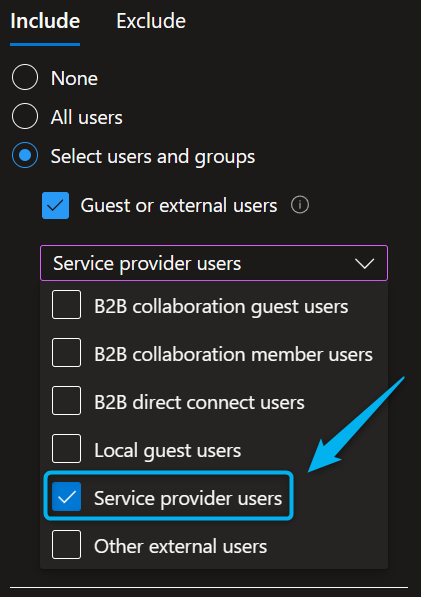Enable the Other external users checkbox
This screenshot has height=597, width=421.
pos(66,544)
